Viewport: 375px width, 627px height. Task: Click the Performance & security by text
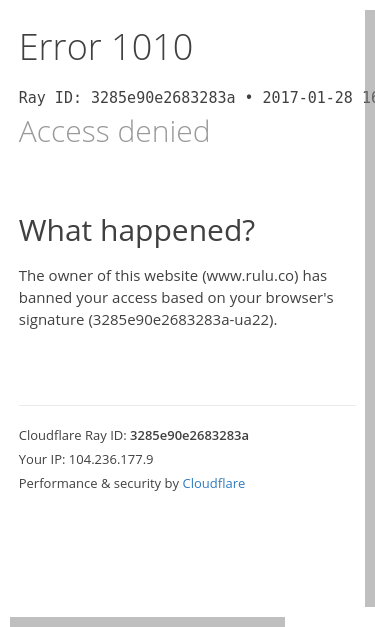[99, 483]
